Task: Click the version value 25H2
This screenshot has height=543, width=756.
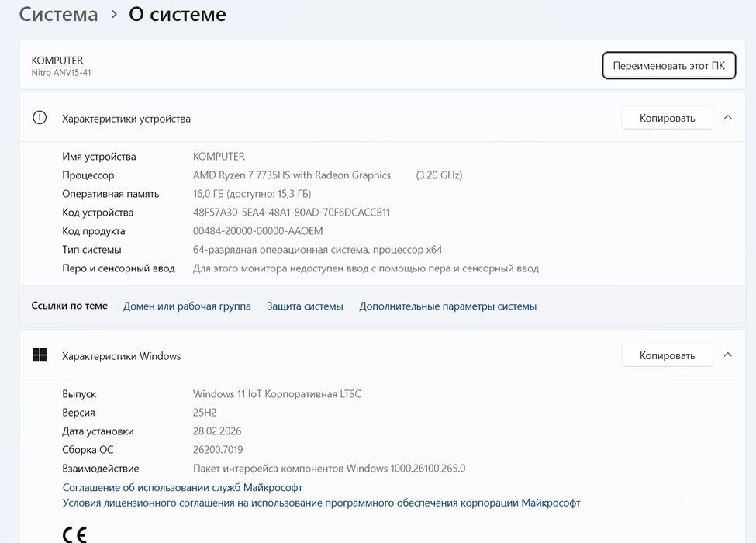Action: pyautogui.click(x=205, y=413)
